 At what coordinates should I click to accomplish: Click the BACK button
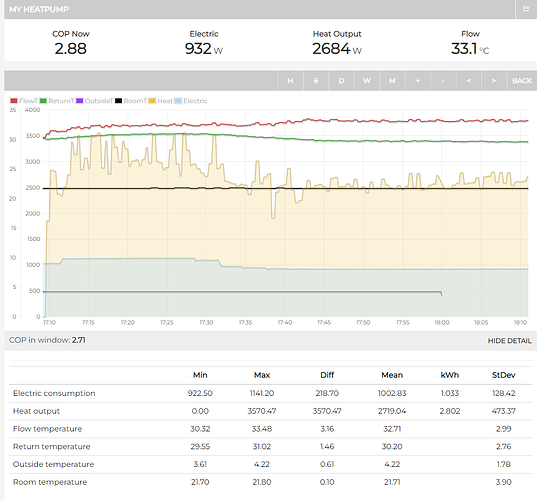(522, 81)
